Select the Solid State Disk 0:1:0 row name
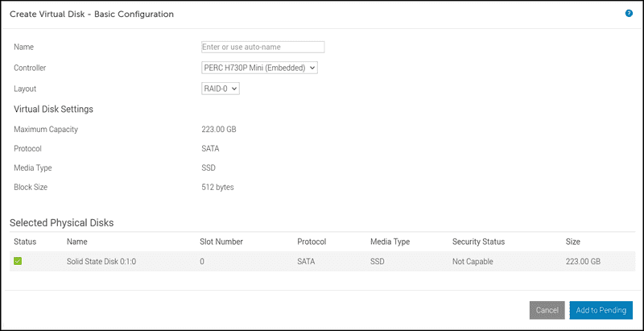The width and height of the screenshot is (644, 331). (x=101, y=261)
